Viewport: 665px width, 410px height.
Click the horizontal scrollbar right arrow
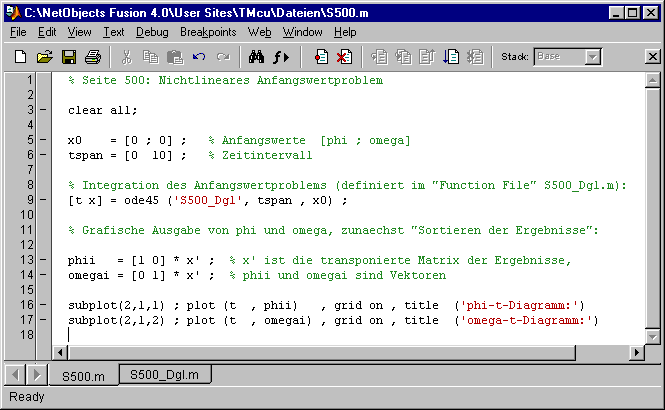[x=637, y=352]
